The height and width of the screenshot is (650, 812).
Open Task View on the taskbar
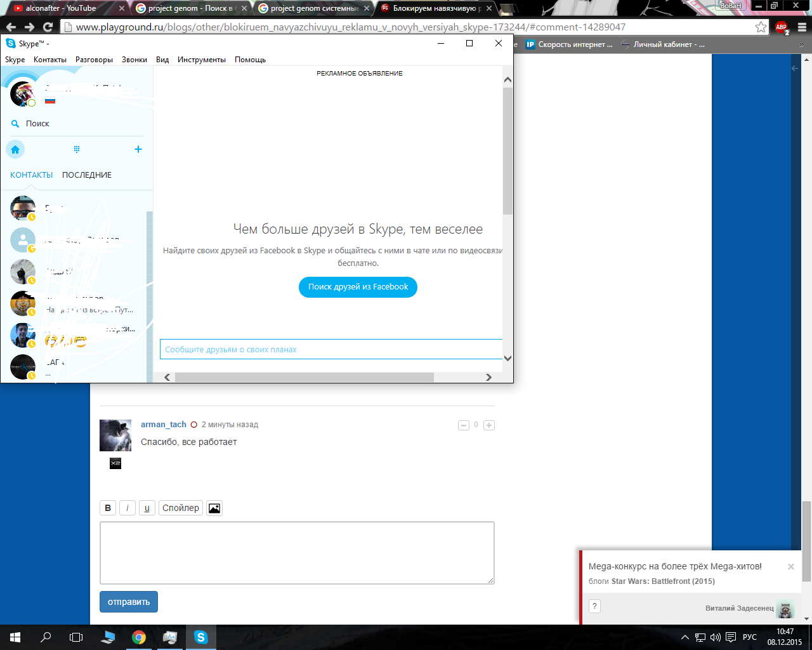click(x=76, y=637)
